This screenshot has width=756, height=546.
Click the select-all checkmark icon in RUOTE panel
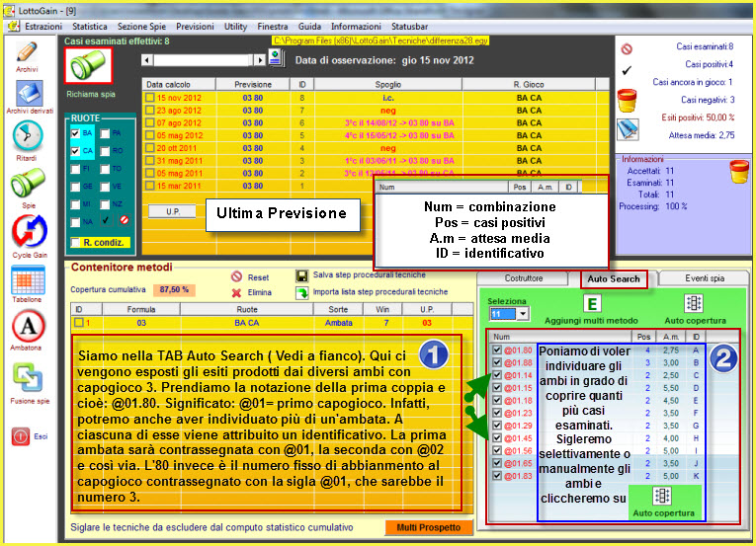106,220
